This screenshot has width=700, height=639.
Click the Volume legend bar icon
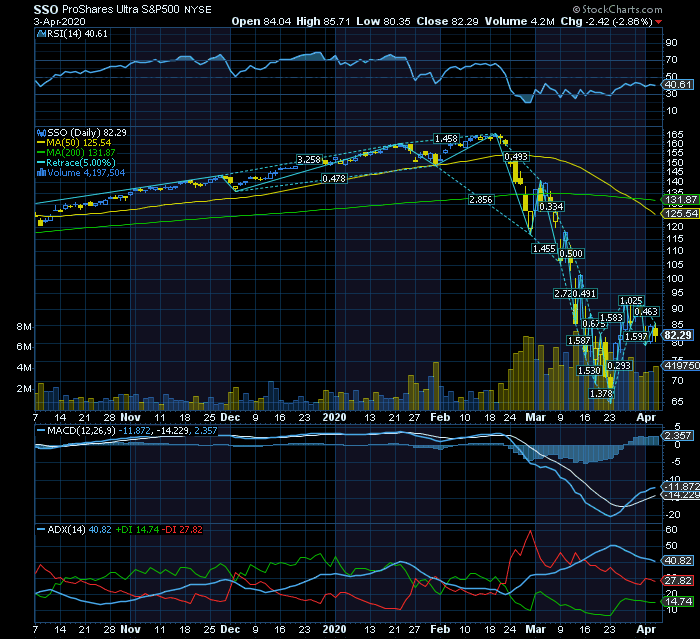42,173
